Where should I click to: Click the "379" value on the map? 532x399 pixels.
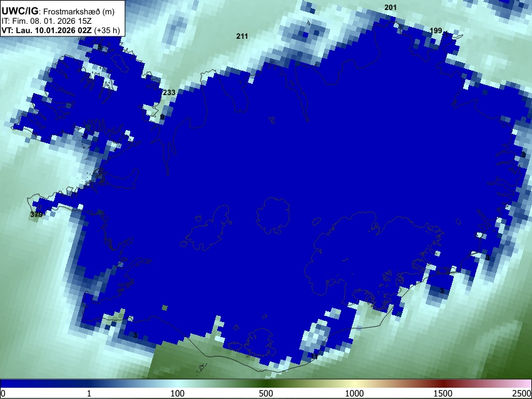pos(36,215)
